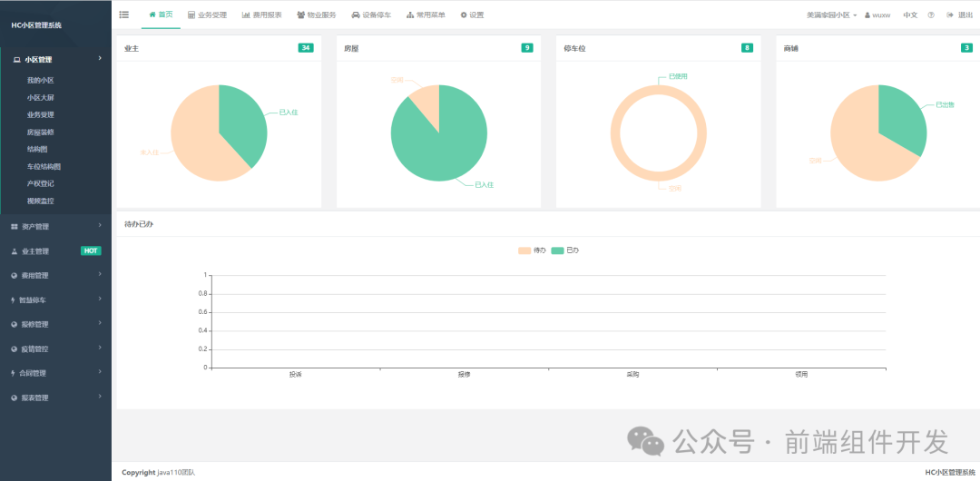
Task: Click the globe icon beside 疫情管控
Action: pos(15,349)
